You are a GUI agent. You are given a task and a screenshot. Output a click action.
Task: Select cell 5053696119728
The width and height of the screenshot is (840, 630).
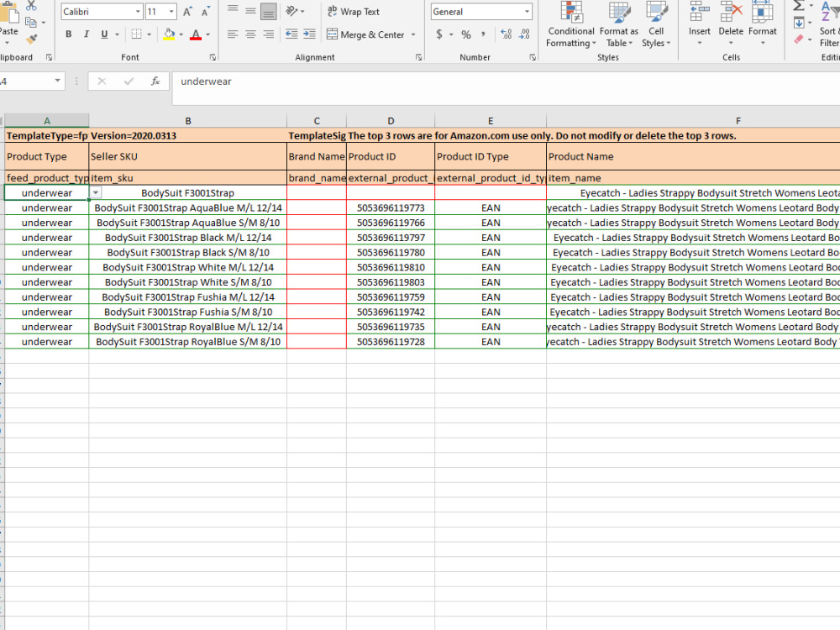[x=391, y=342]
